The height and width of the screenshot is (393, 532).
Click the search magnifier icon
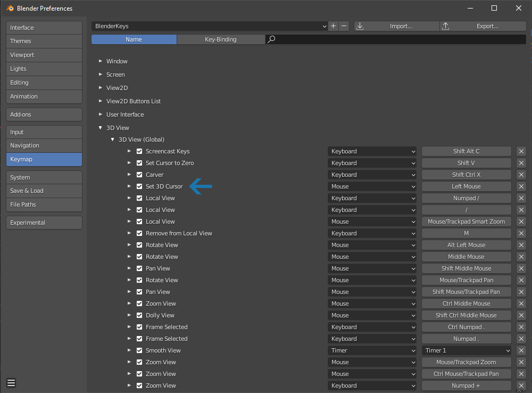(x=271, y=39)
